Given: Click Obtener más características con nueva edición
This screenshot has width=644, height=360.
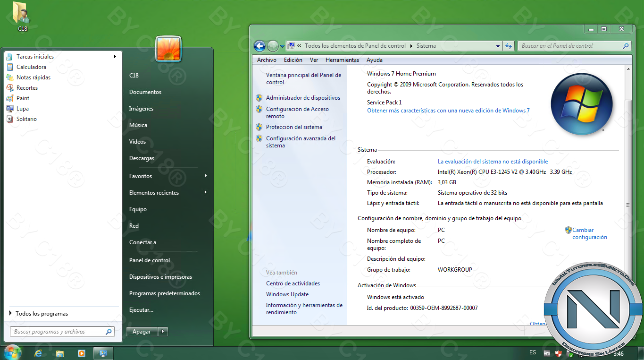Looking at the screenshot, I should point(448,111).
